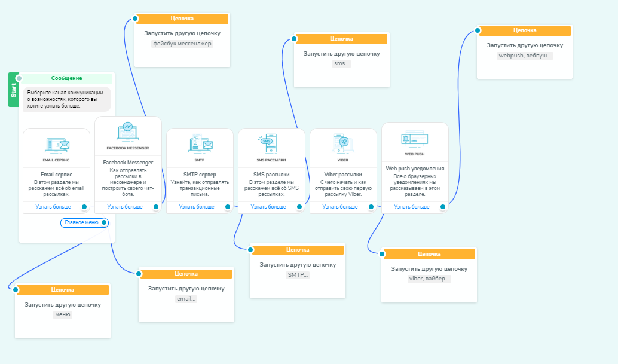Click the Facebook Messenger card title
Image resolution: width=618 pixels, height=364 pixels.
[x=128, y=163]
